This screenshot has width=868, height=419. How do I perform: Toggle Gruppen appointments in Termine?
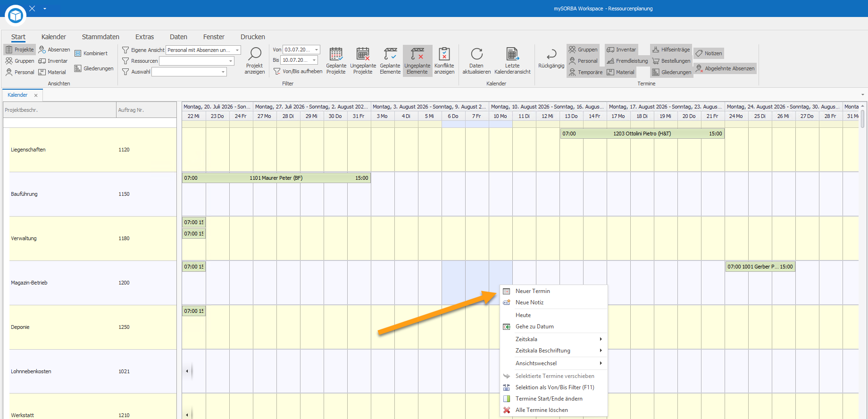click(x=583, y=50)
